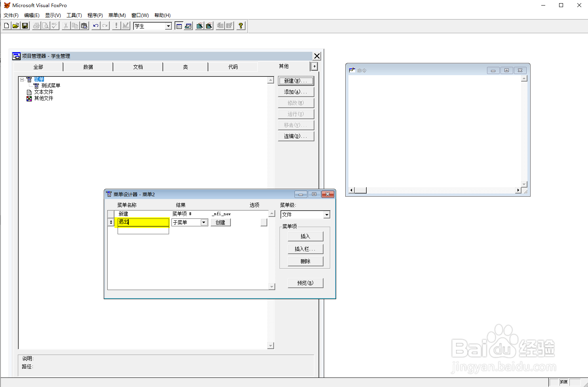This screenshot has height=387, width=588.
Task: Click the 新建 menu name row
Action: point(143,214)
